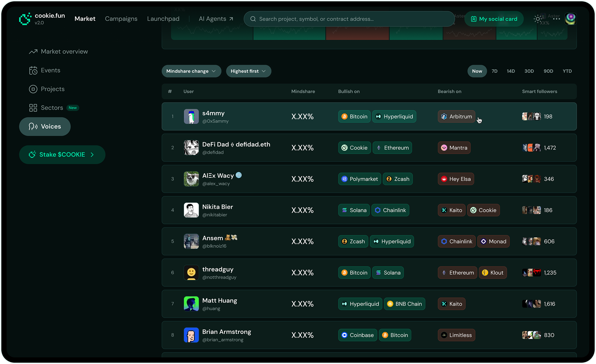This screenshot has width=596, height=364.
Task: Click the My social card button
Action: point(494,19)
